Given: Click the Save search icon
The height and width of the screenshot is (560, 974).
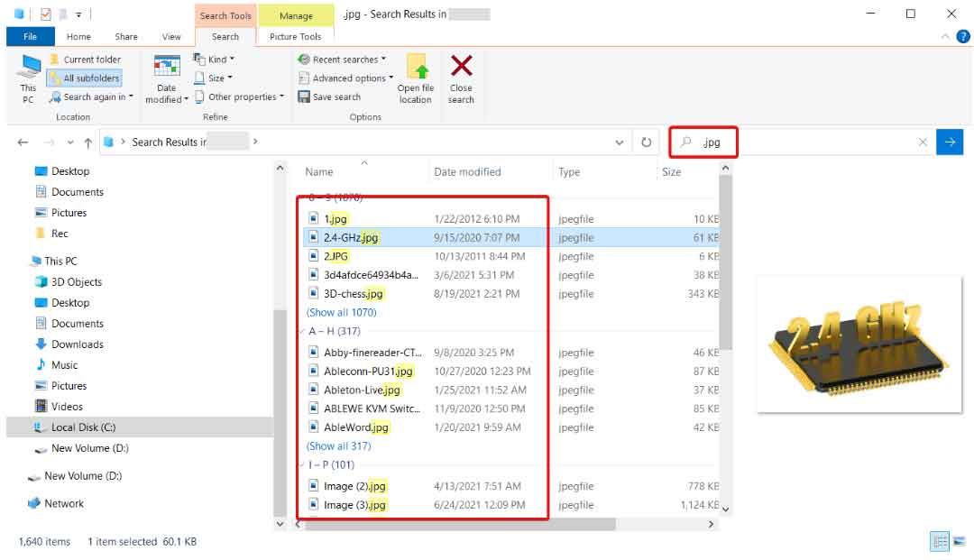Looking at the screenshot, I should point(305,97).
